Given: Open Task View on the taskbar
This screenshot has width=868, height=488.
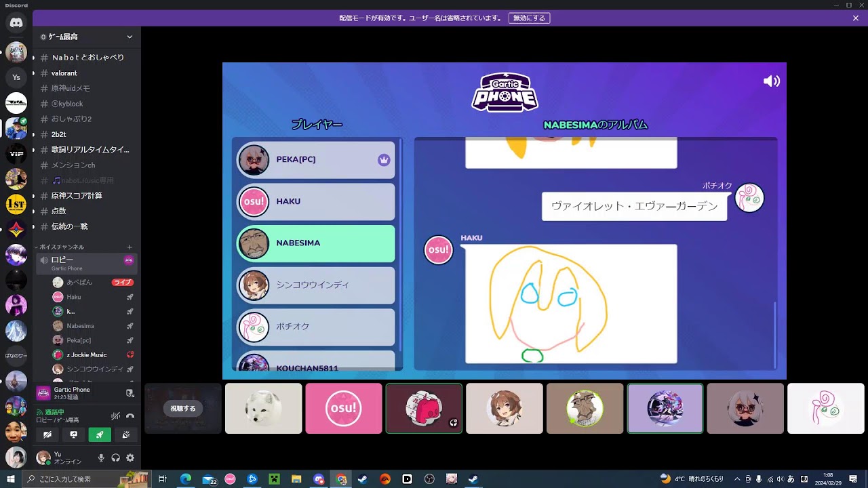Looking at the screenshot, I should 163,479.
